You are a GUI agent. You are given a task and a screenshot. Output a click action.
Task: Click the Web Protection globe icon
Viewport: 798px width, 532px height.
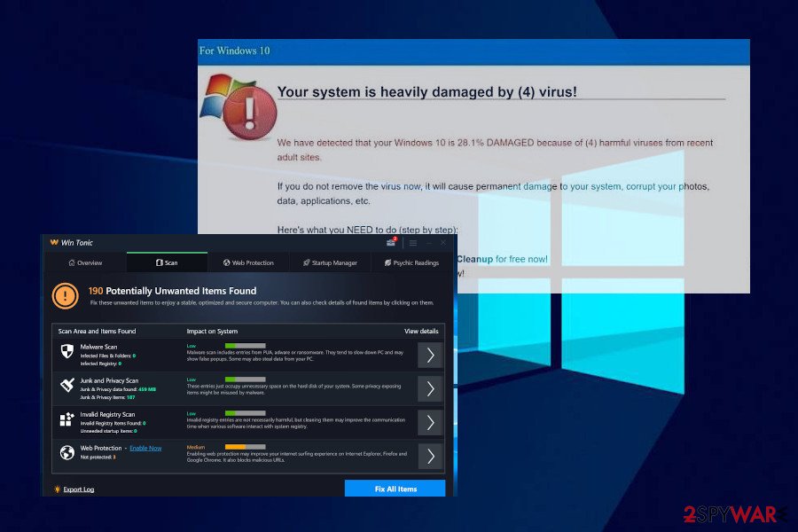[67, 452]
